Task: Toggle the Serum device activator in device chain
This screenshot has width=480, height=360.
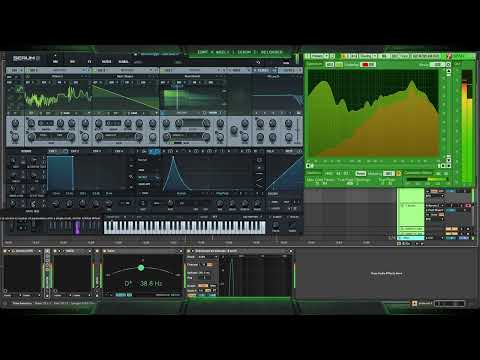Action: point(5,251)
